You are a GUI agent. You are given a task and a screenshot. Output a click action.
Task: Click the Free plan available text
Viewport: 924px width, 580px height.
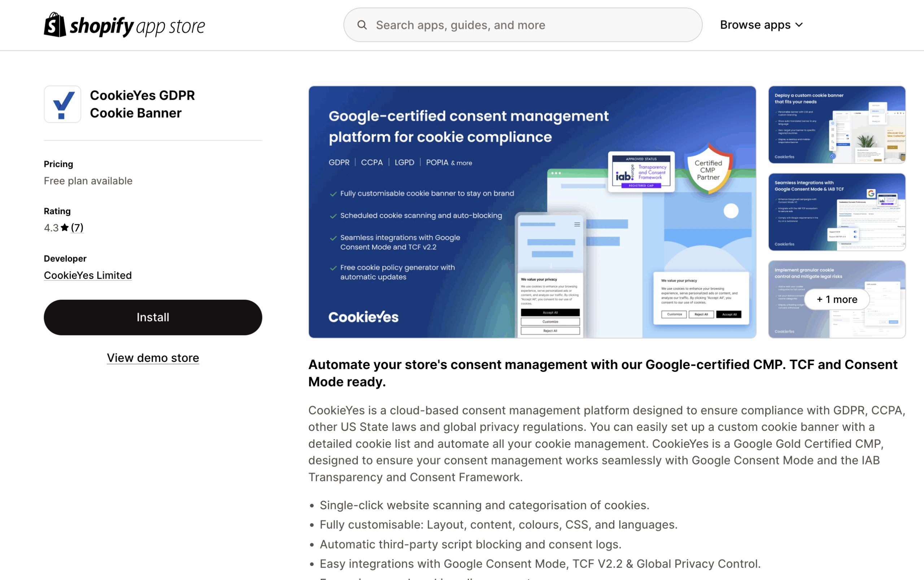tap(88, 181)
